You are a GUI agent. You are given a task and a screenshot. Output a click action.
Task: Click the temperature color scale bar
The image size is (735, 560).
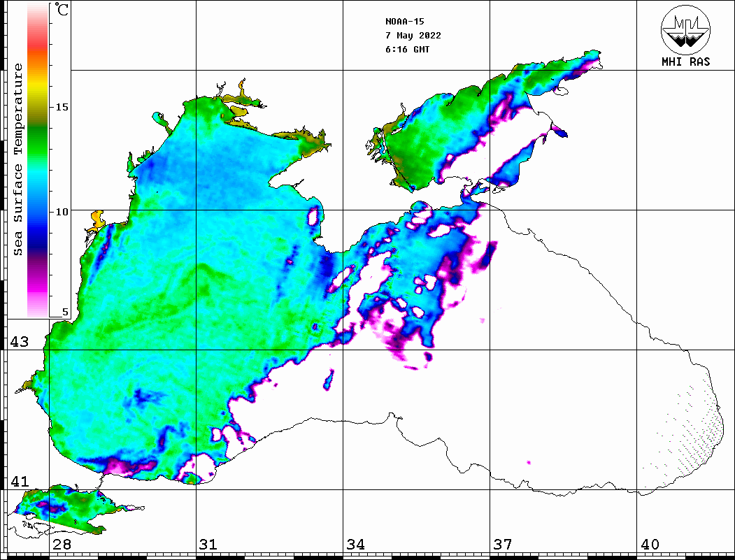(x=38, y=160)
